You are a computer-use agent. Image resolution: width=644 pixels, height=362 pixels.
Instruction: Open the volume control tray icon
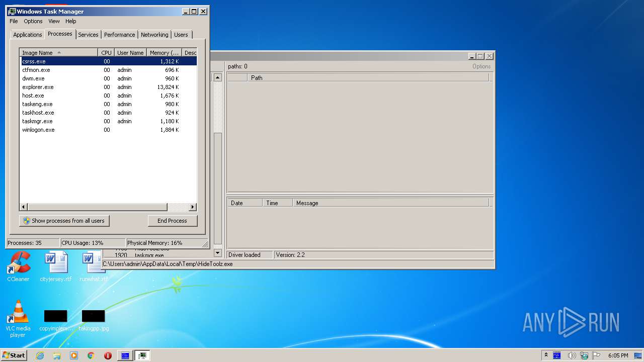(572, 355)
